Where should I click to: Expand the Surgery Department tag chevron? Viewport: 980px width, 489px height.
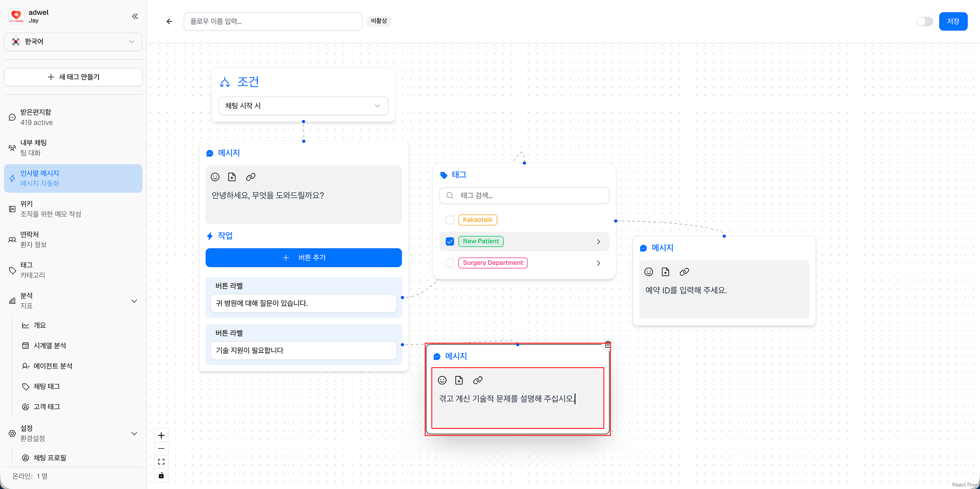click(x=598, y=263)
